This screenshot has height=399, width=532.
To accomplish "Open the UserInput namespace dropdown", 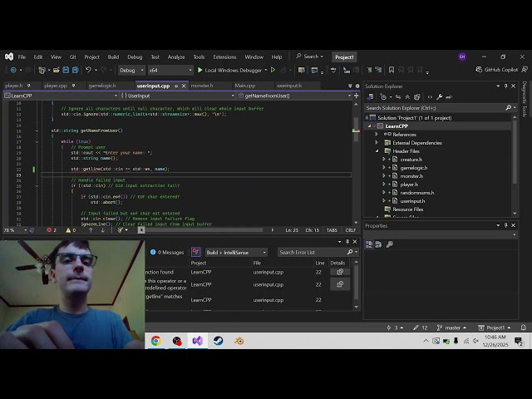I will [178, 96].
